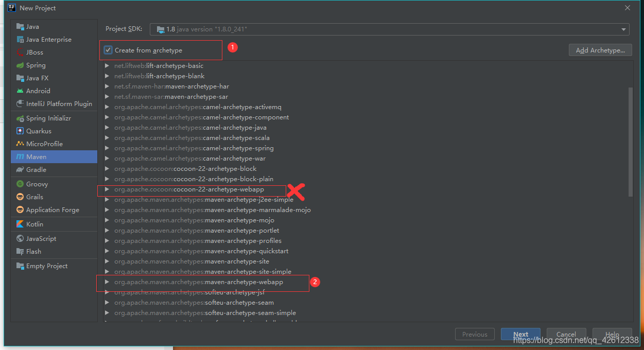The height and width of the screenshot is (350, 644).
Task: Click the Java folder icon in sidebar
Action: click(x=20, y=27)
